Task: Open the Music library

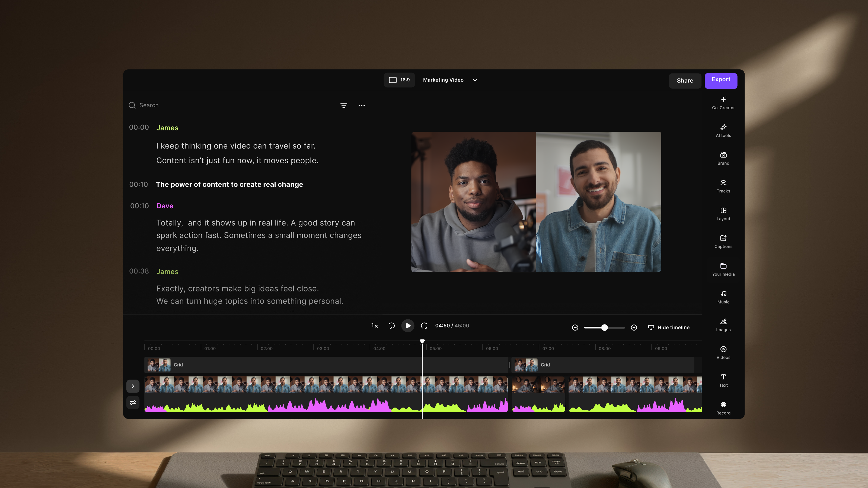Action: click(x=723, y=297)
